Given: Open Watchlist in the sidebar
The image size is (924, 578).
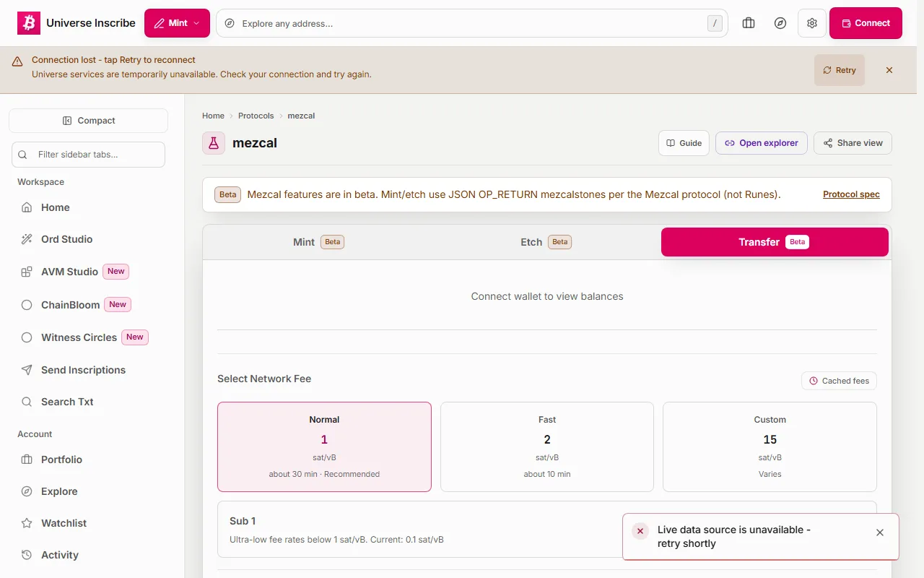Looking at the screenshot, I should (x=88, y=523).
